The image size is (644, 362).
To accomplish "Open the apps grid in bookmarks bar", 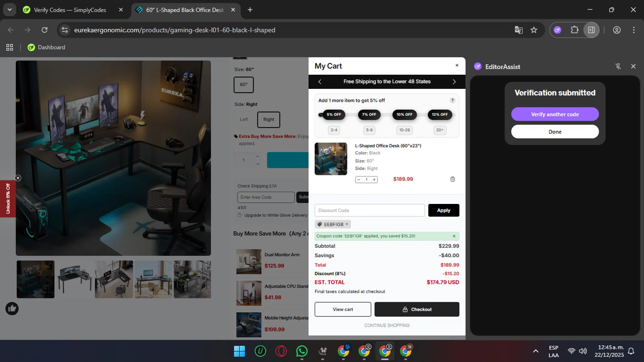I will point(9,47).
